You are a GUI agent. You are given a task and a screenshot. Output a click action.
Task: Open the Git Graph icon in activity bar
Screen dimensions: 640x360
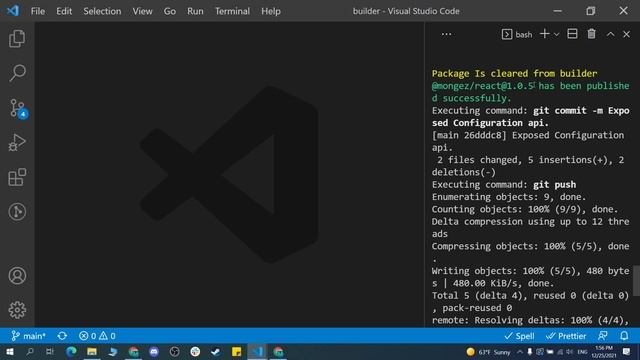click(17, 212)
